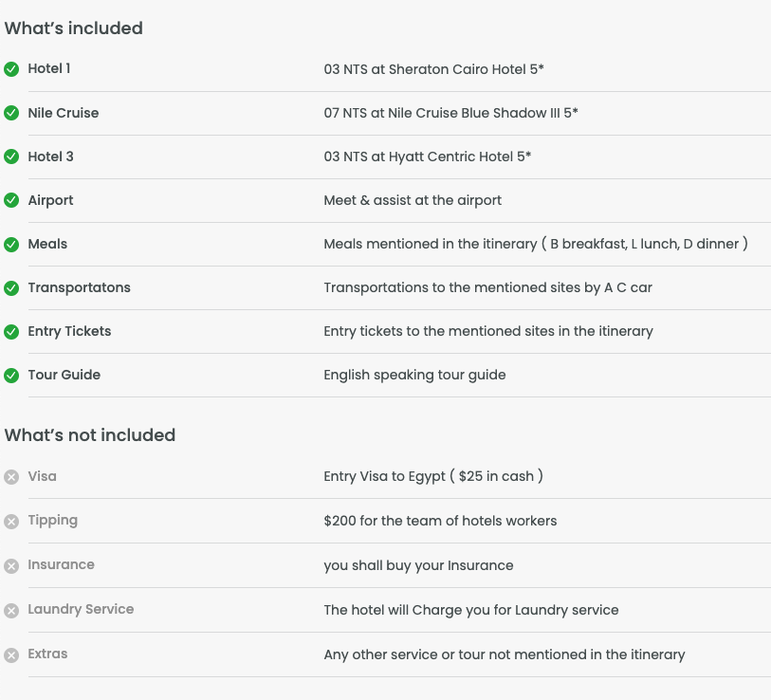This screenshot has height=700, width=771.
Task: Click the gray X icon beside Laundry Service
Action: tap(11, 610)
